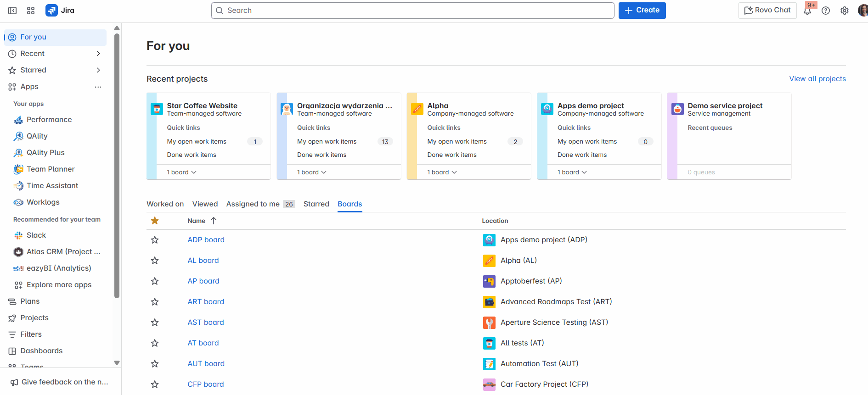Open the help question mark icon

coord(826,11)
